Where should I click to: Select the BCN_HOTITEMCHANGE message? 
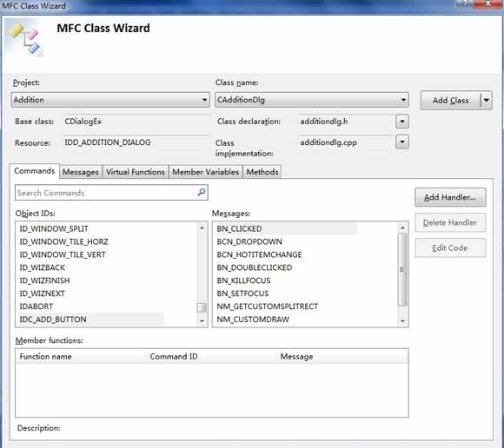click(260, 254)
